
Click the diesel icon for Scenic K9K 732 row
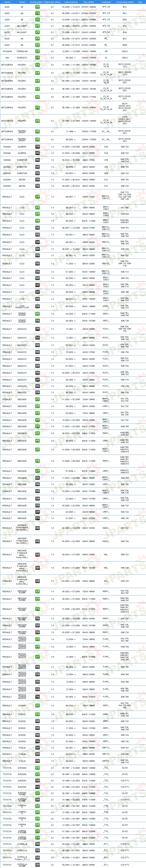pos(37,741)
